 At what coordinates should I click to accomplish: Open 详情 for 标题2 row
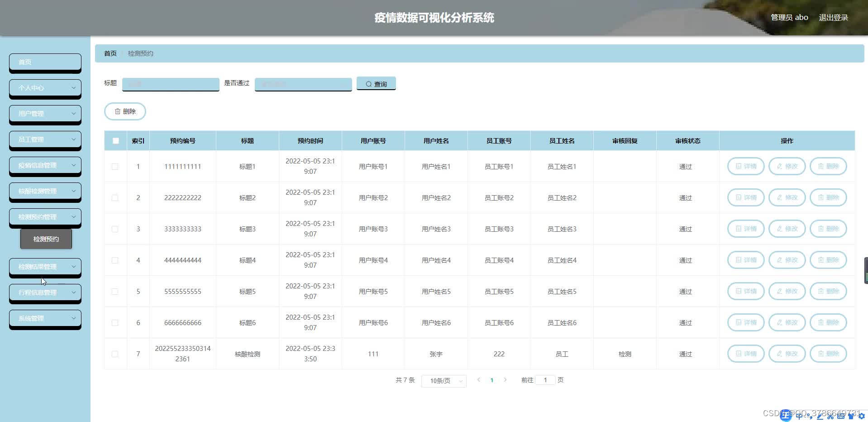click(x=745, y=197)
